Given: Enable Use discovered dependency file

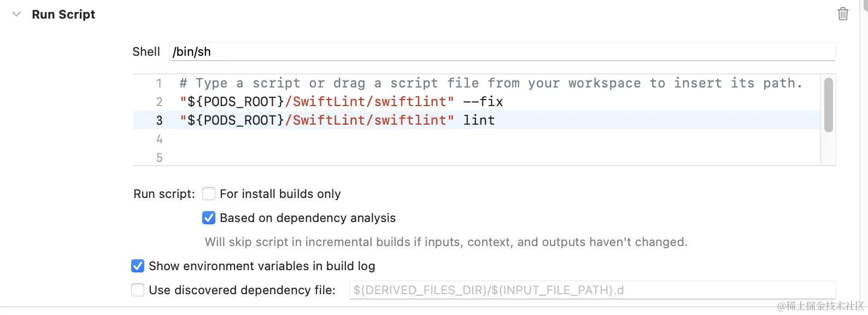Looking at the screenshot, I should (138, 290).
